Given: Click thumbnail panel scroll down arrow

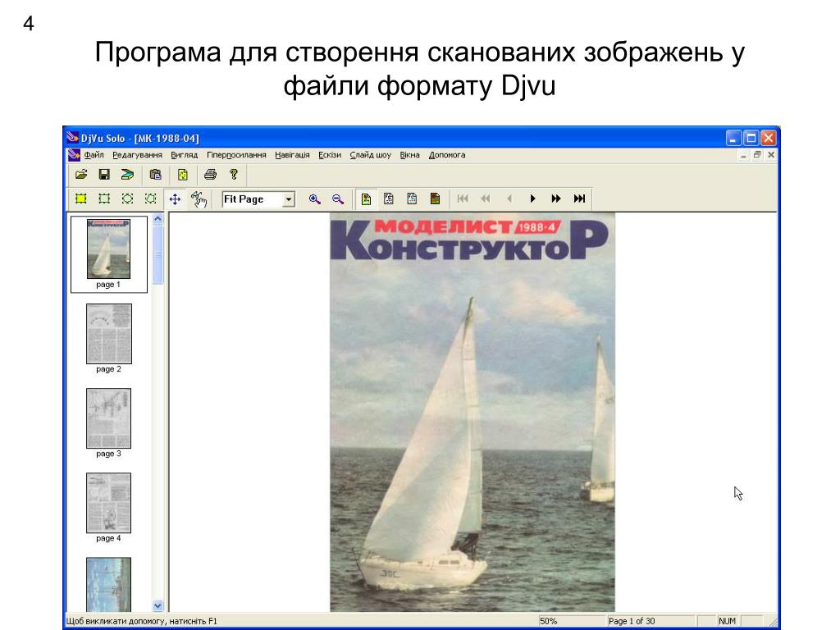Looking at the screenshot, I should [157, 605].
